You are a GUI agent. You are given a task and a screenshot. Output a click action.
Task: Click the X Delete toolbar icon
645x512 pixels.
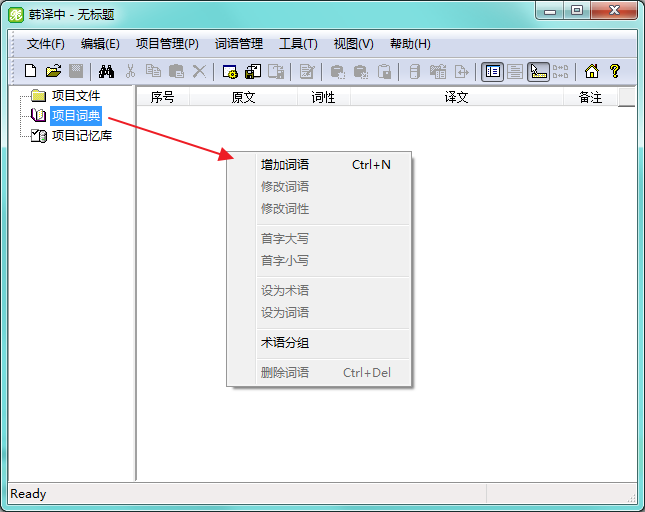(199, 71)
